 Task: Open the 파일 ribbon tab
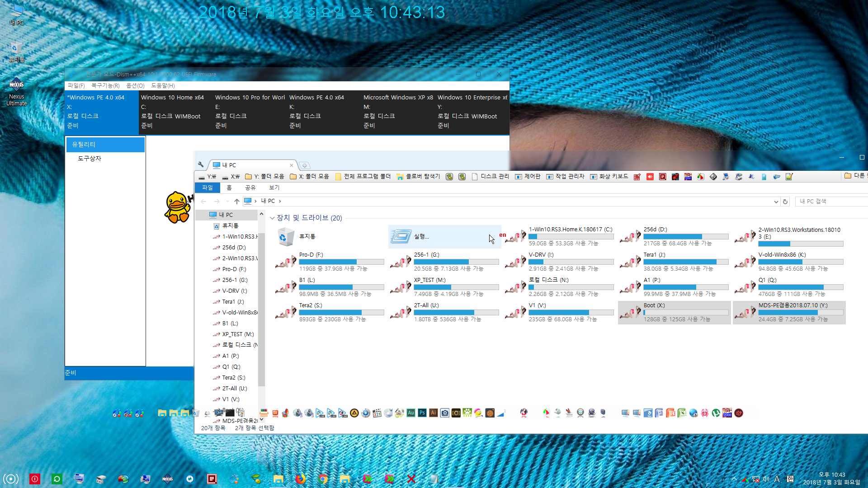pos(208,188)
